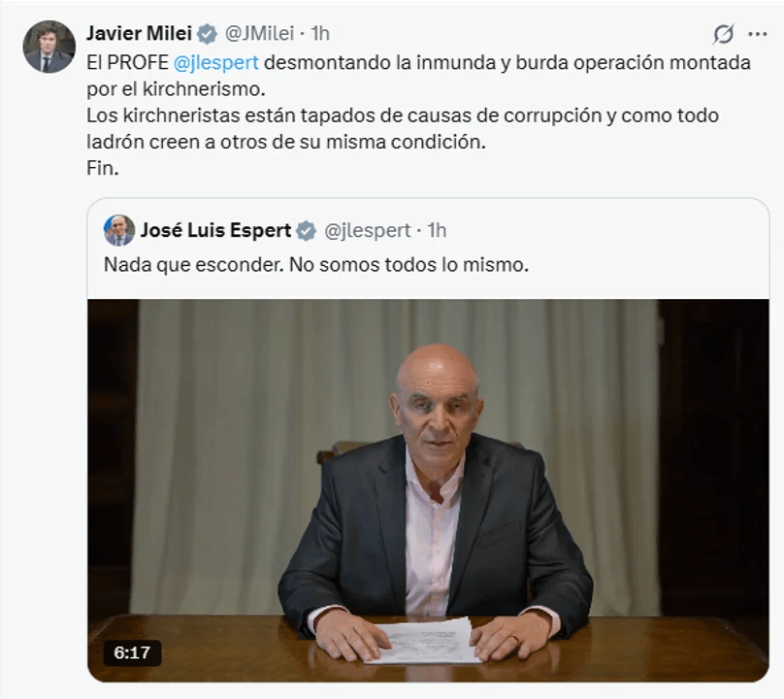Click the 6:17 video duration badge

point(132,652)
